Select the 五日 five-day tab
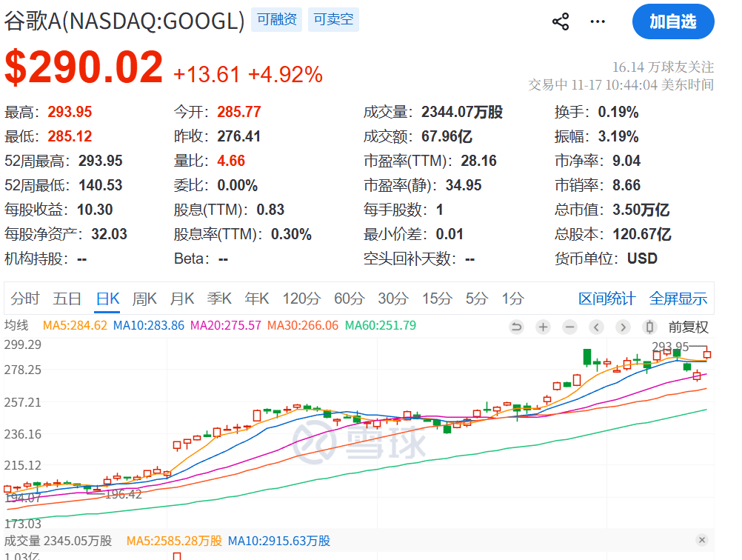The image size is (742, 560). coord(67,299)
